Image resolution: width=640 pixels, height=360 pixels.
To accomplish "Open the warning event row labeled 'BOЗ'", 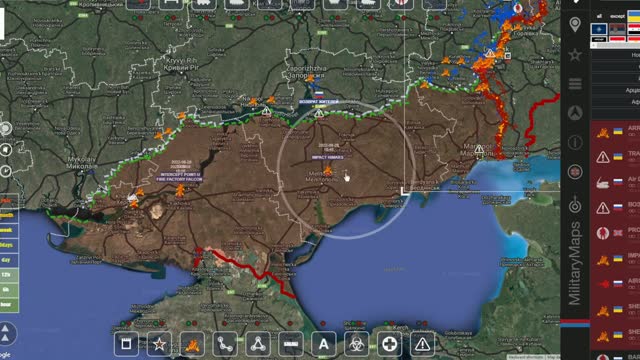I will tap(615, 207).
